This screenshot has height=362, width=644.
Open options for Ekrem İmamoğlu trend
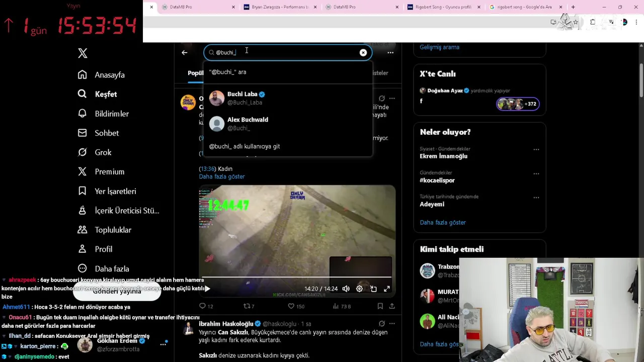536,149
